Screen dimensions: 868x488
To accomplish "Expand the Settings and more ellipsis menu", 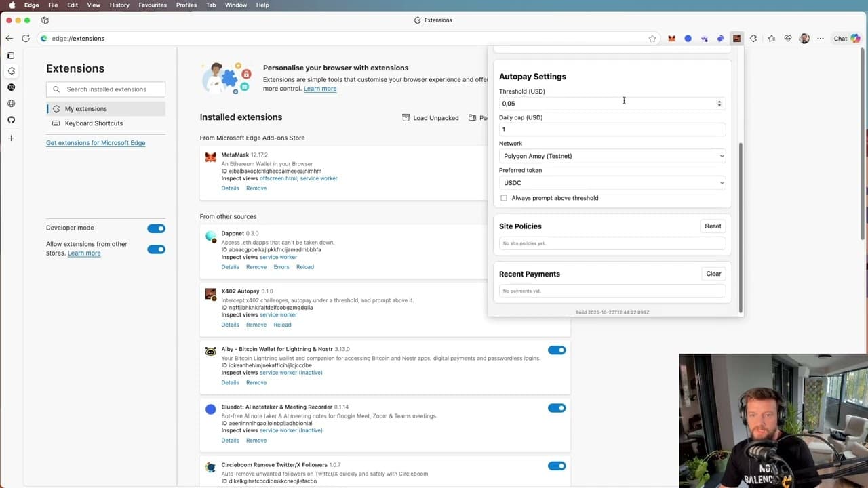I will pos(820,39).
